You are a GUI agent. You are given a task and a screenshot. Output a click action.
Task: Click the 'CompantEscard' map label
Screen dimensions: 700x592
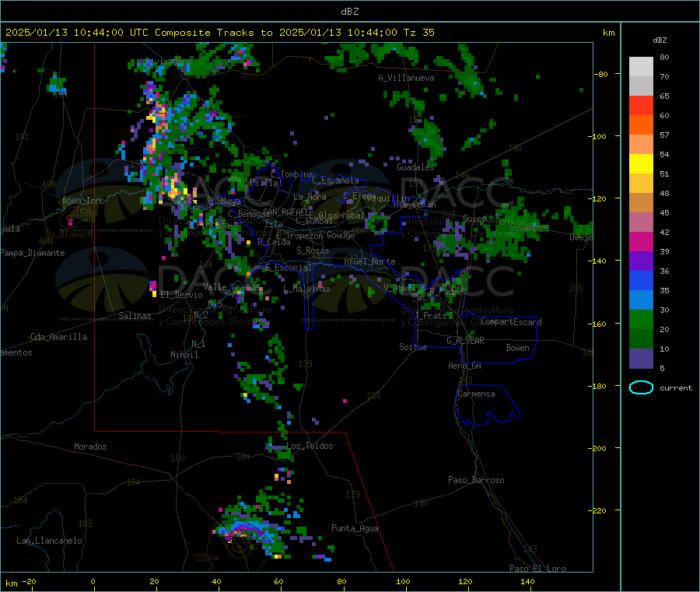(511, 321)
